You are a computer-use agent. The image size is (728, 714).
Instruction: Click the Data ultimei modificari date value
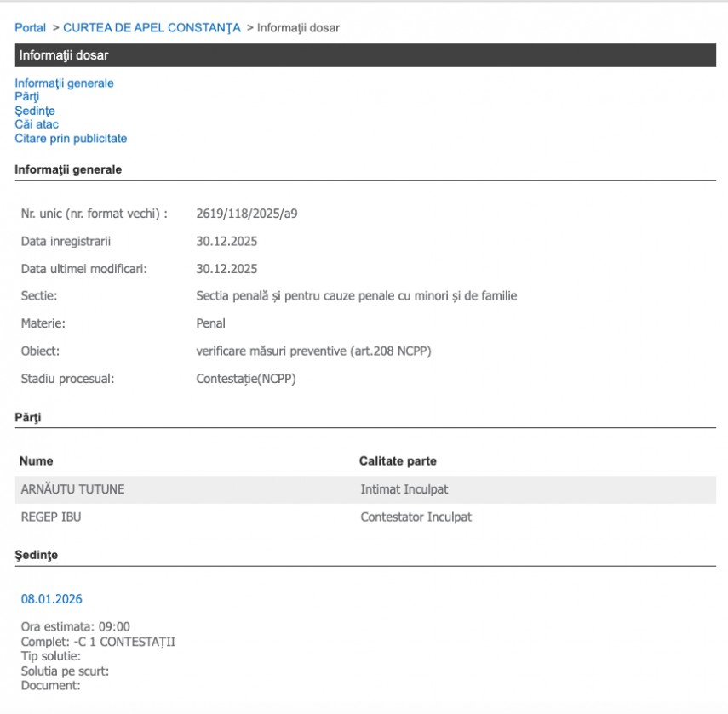click(x=226, y=269)
